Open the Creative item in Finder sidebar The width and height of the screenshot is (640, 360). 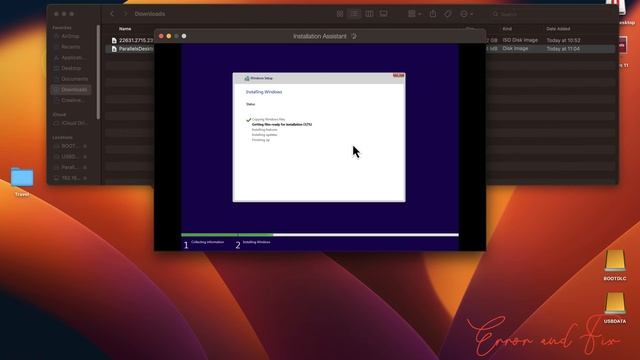(71, 100)
